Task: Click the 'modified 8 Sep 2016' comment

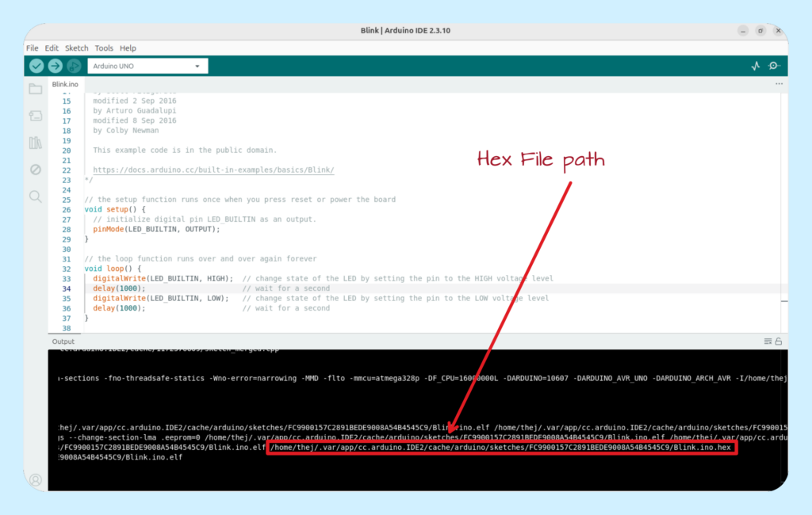Action: (135, 120)
